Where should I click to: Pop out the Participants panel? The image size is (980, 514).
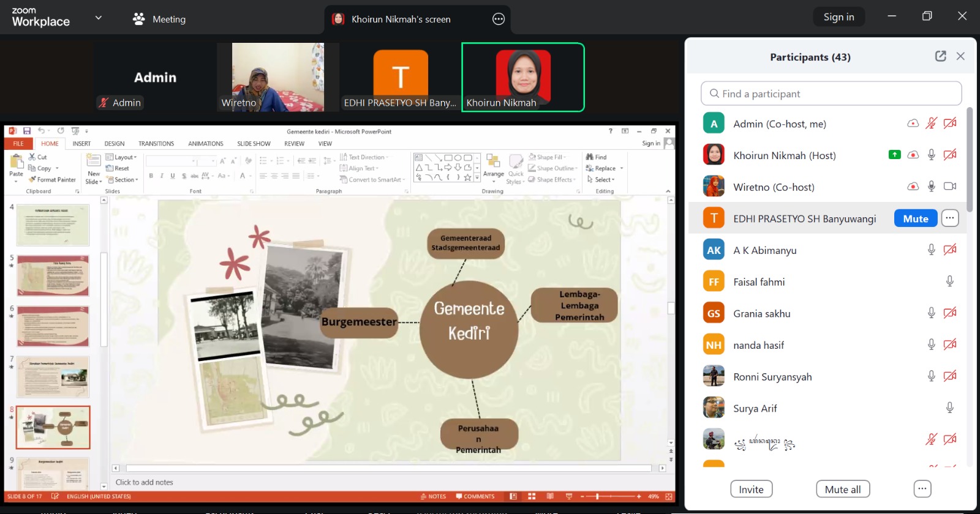click(x=940, y=56)
